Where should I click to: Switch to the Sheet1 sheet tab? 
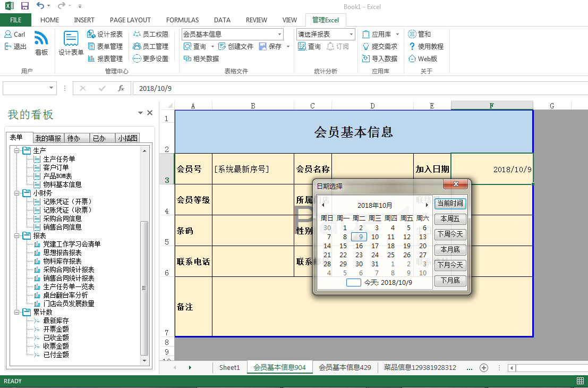tap(229, 368)
